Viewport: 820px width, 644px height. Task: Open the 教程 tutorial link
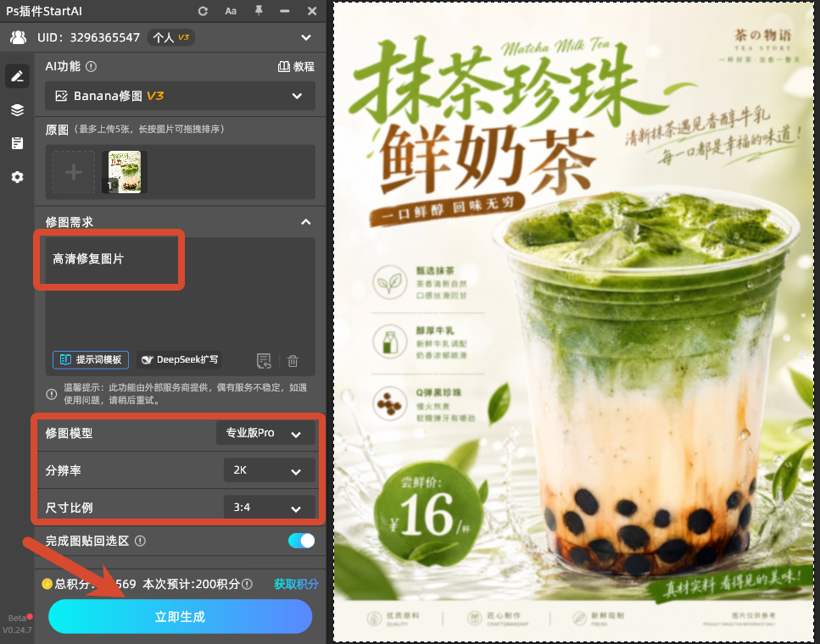tap(297, 66)
